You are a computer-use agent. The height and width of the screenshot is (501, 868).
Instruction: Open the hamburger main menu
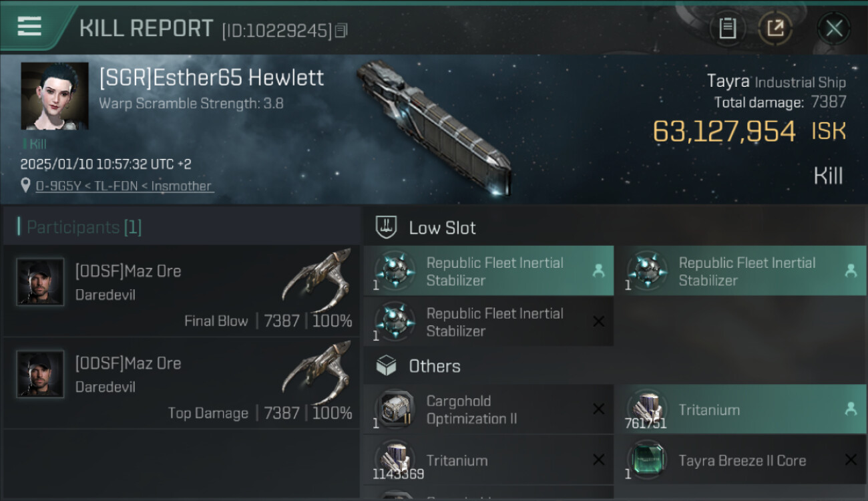click(29, 27)
